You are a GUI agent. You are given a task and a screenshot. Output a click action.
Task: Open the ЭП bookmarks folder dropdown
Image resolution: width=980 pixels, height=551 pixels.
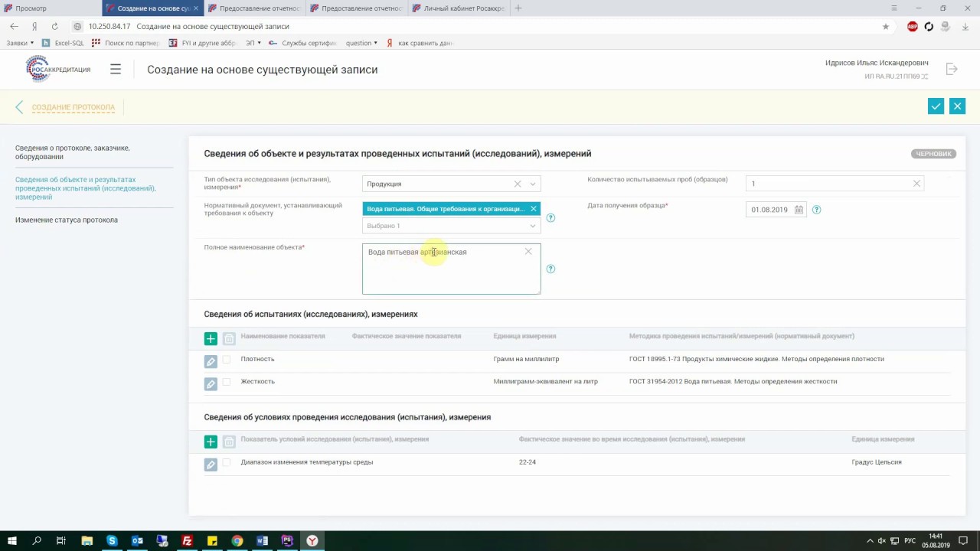[253, 43]
